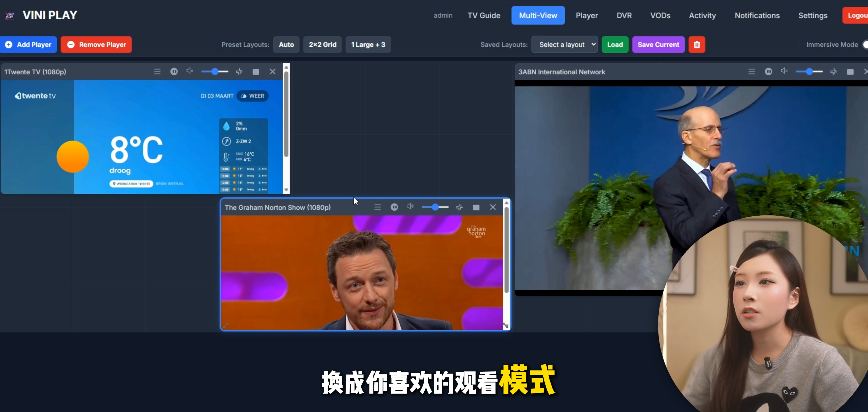This screenshot has width=868, height=412.
Task: Click the 1Twente TV picture-in-picture collapse icon
Action: [239, 71]
